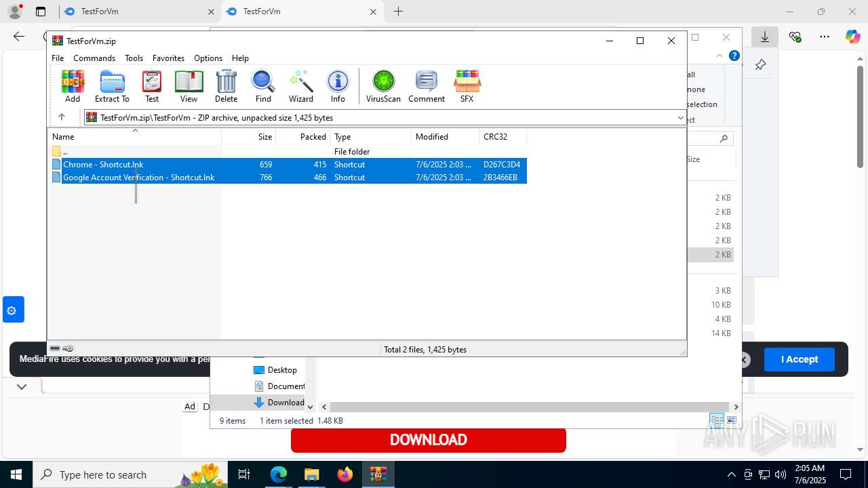Sort by the CRC32 column header

(x=503, y=136)
